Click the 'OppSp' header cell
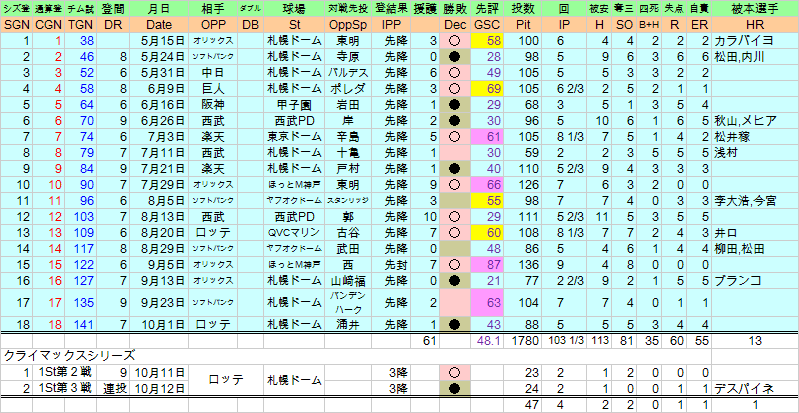Screen dimensions: 799x413 347,24
